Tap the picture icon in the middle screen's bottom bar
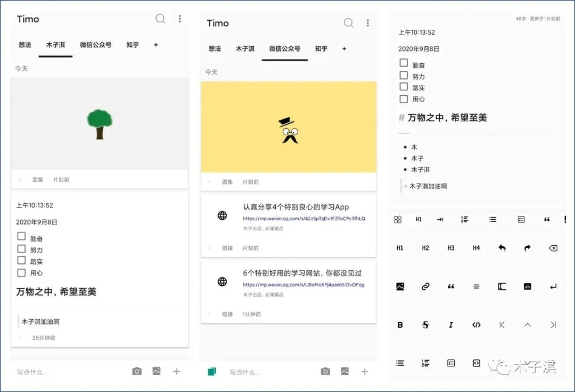Image resolution: width=575 pixels, height=392 pixels. 344,371
